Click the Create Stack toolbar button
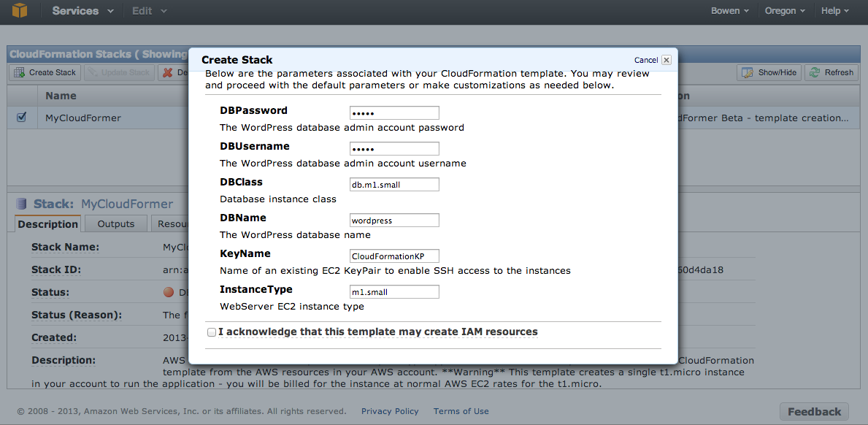The image size is (868, 425). (x=45, y=72)
